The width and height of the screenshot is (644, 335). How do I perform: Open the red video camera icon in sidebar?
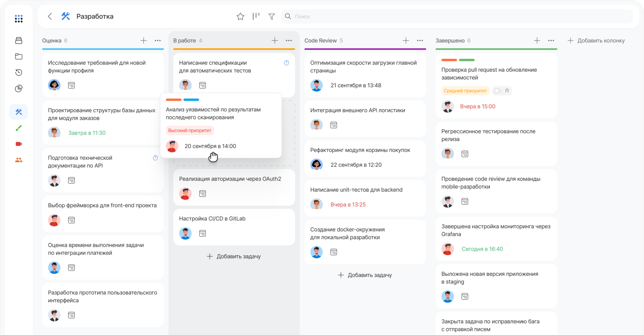pos(18,144)
